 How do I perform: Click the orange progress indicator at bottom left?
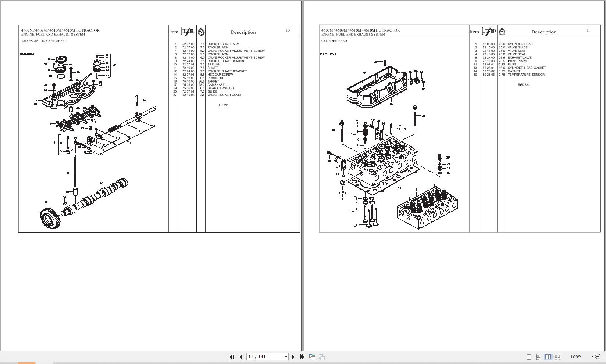(26, 363)
